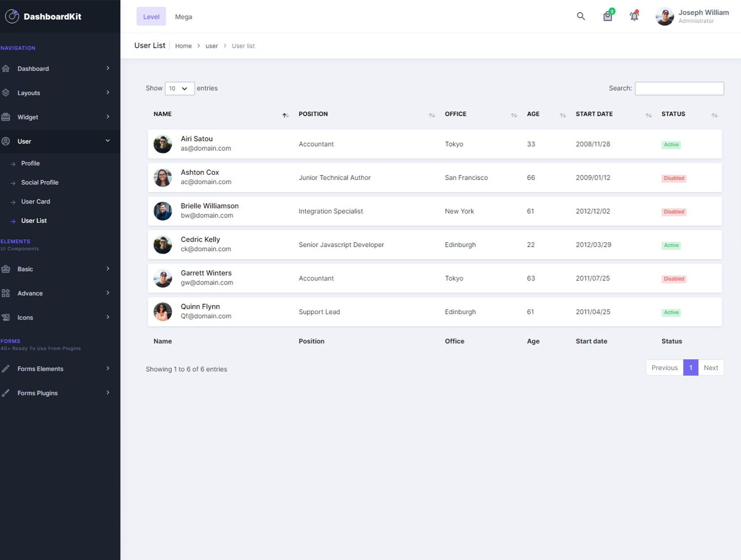Sort table by Age column arrow
The image size is (741, 560).
point(563,115)
